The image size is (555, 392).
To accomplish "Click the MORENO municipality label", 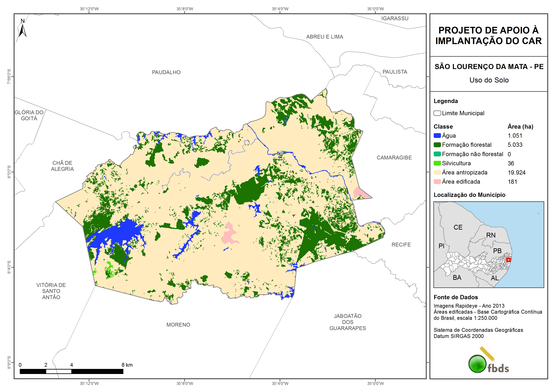I will pyautogui.click(x=178, y=325).
